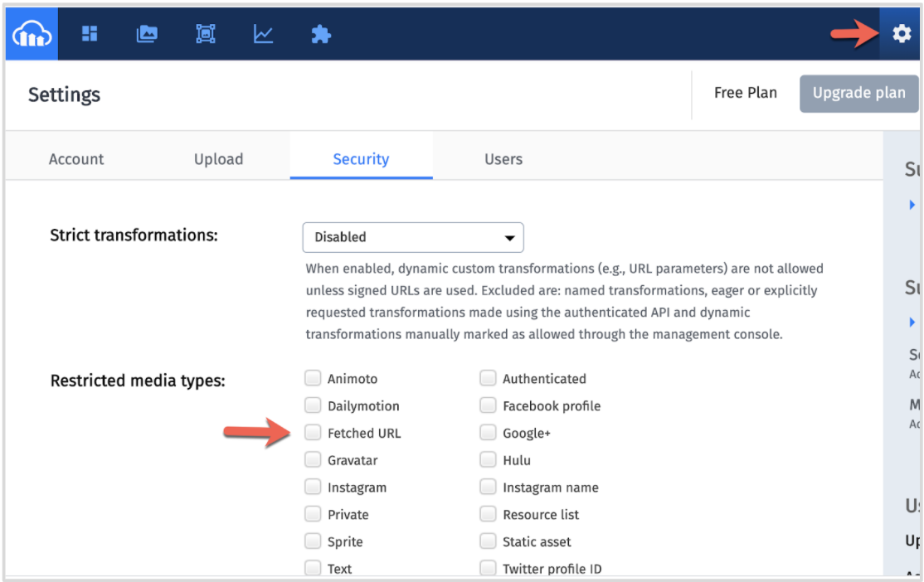Image resolution: width=924 pixels, height=582 pixels.
Task: Open the Transformations icon
Action: 205,34
